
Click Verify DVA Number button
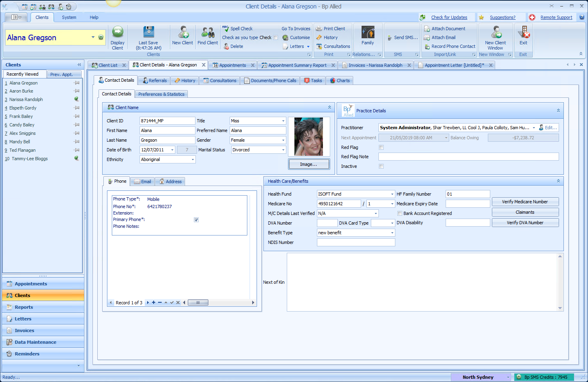coord(525,223)
